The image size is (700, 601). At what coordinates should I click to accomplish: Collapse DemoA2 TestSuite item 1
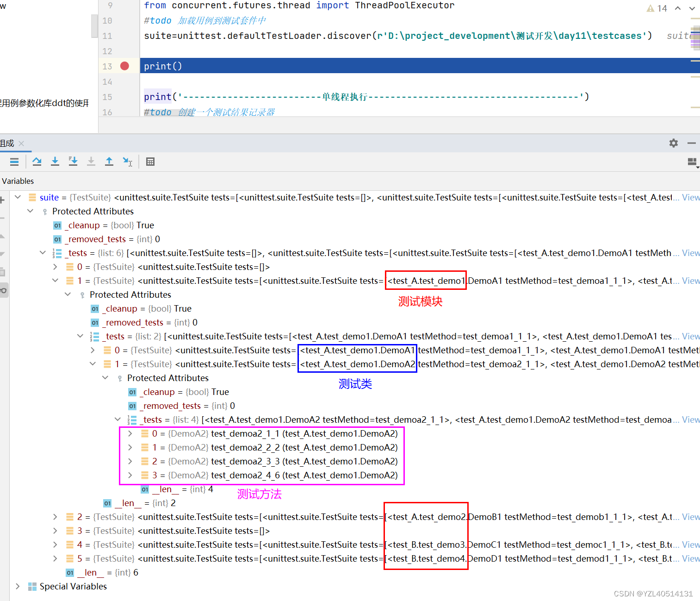point(93,364)
